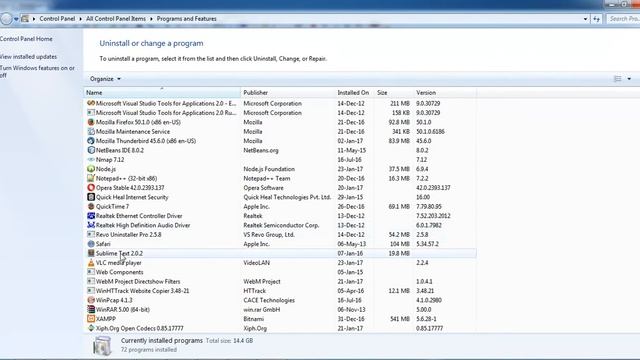
Task: Select the Nmap 7.12 entry
Action: pyautogui.click(x=280, y=160)
